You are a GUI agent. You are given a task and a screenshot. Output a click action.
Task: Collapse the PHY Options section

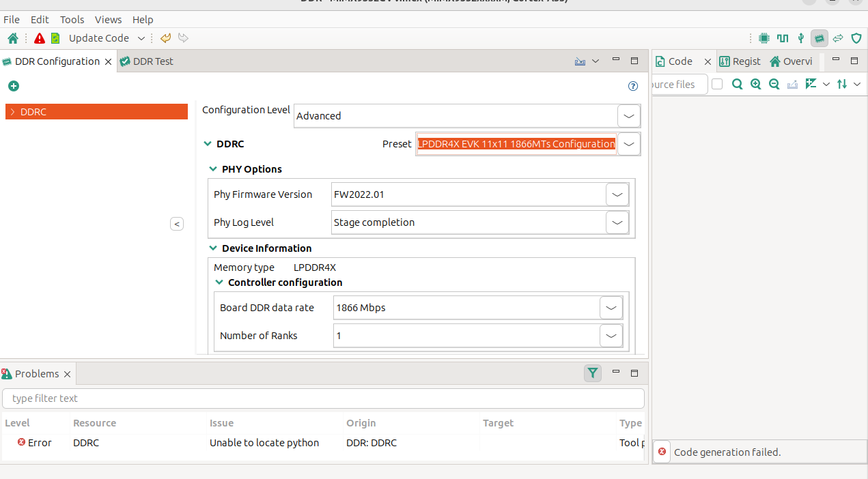click(x=213, y=169)
